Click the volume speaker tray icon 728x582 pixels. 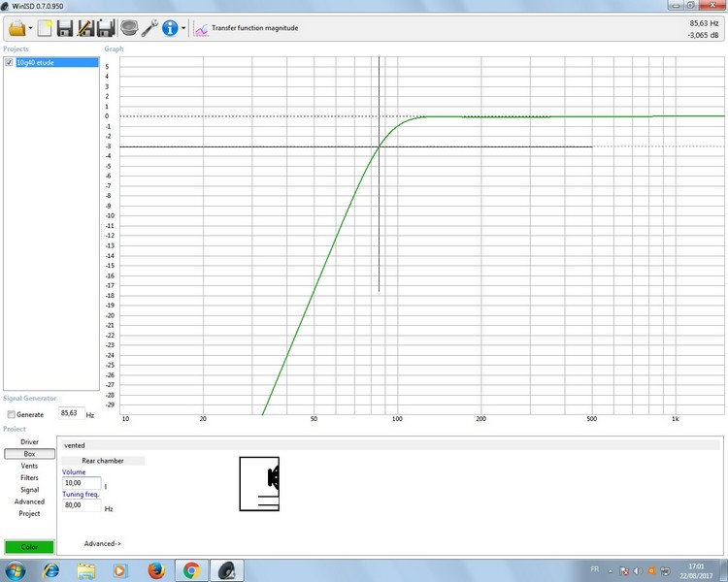(x=638, y=571)
